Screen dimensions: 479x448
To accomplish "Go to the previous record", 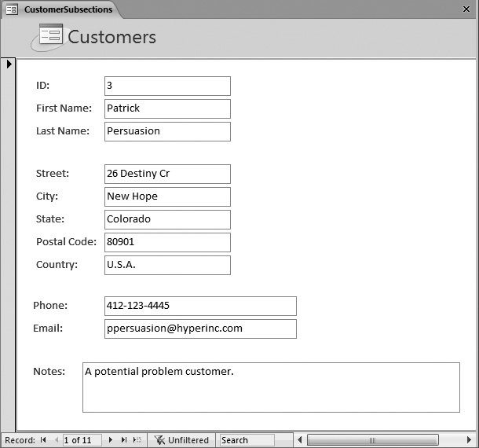I will point(57,439).
